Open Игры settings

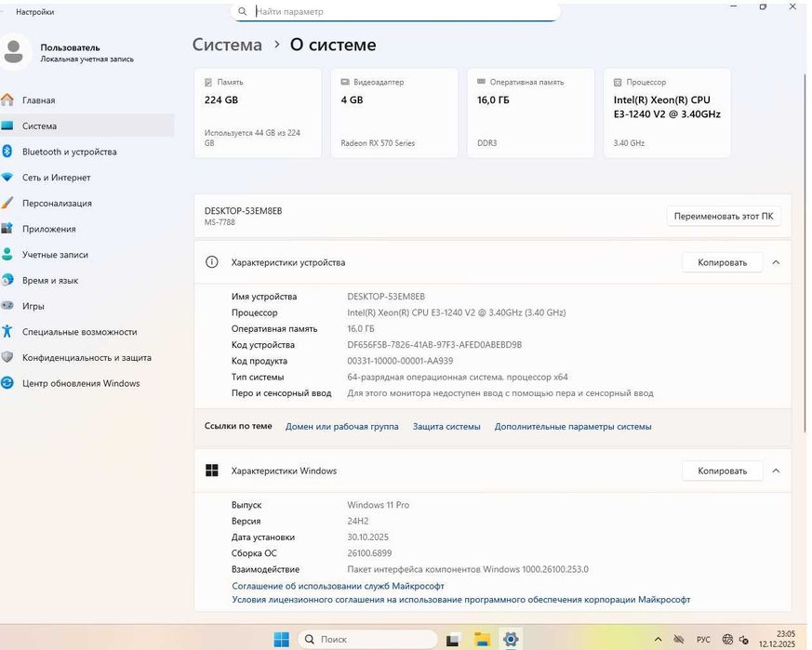(87, 306)
